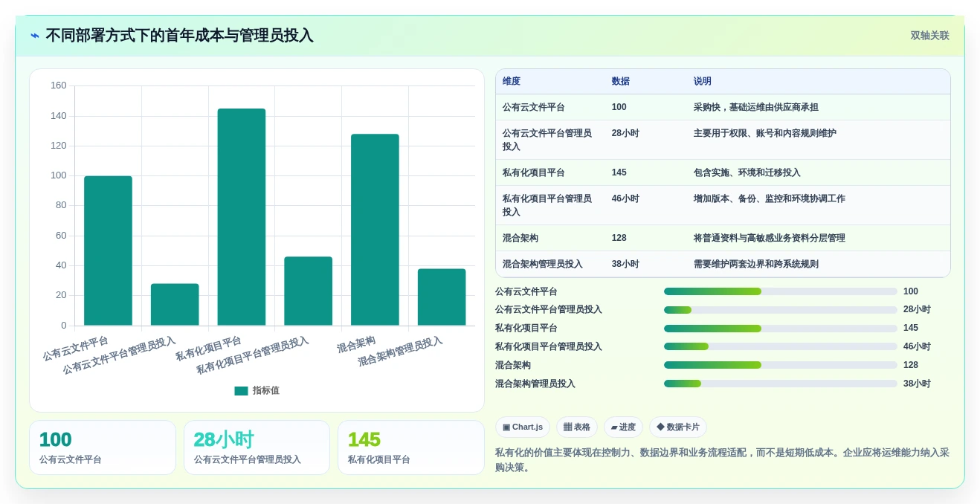Click the 混合架构管理员投入 chart bar

pyautogui.click(x=442, y=297)
